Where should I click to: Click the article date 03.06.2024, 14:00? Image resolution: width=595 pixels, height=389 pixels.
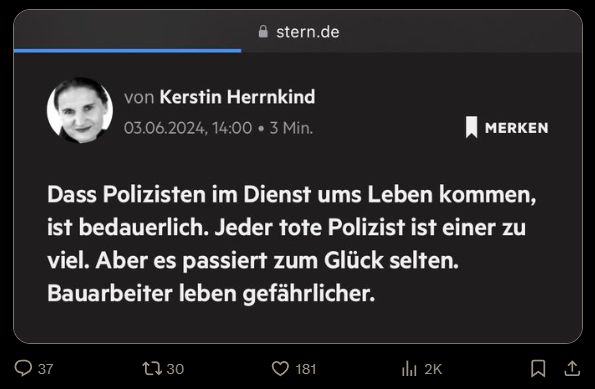tap(188, 128)
